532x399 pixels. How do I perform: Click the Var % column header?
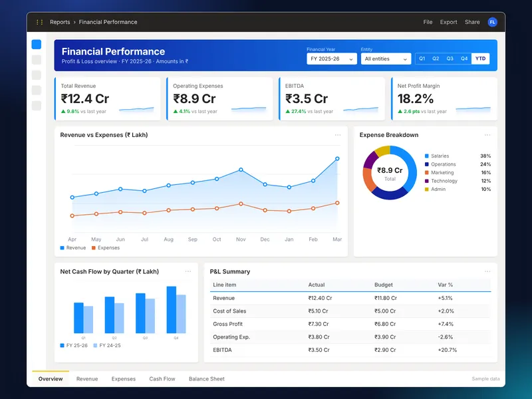click(445, 285)
